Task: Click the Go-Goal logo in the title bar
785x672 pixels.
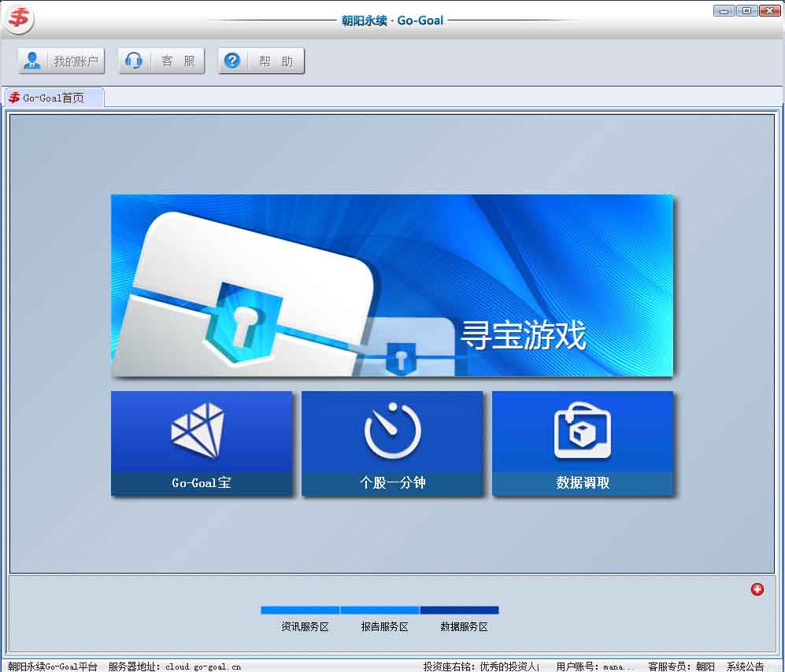Action: [19, 19]
